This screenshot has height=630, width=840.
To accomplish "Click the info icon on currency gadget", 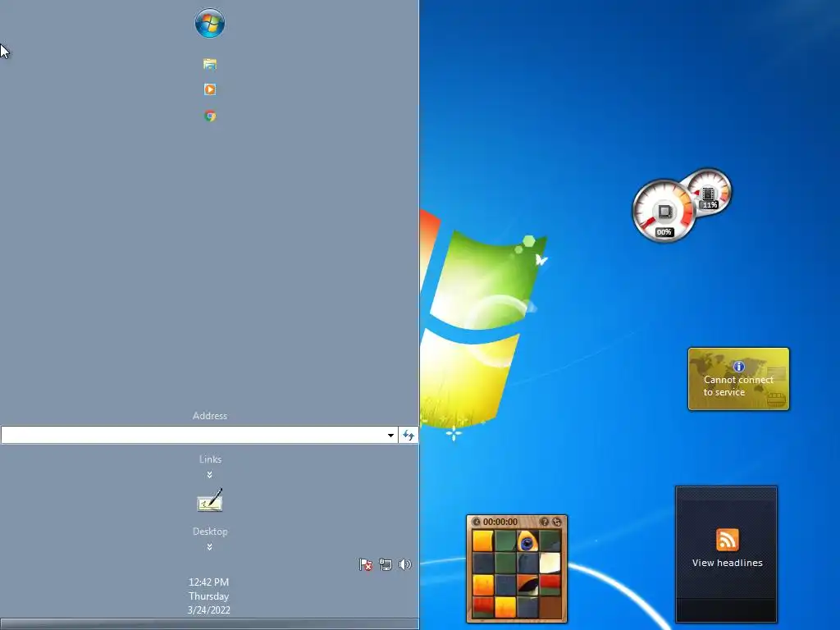I will click(739, 367).
